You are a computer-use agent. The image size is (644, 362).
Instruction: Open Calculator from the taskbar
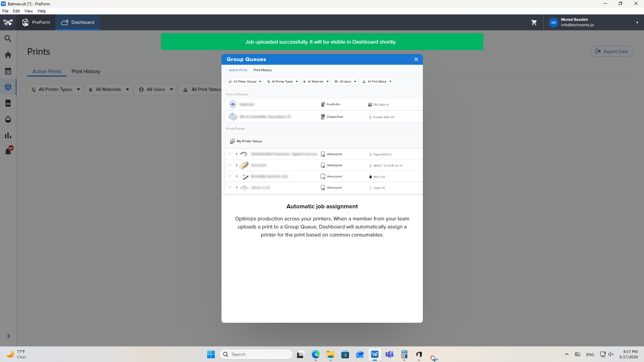point(404,355)
